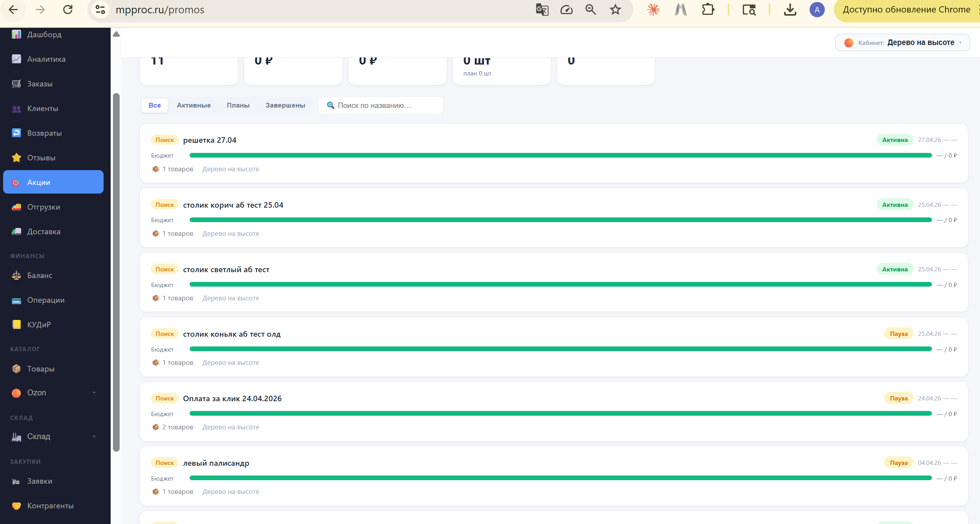The width and height of the screenshot is (980, 524).
Task: Expand the Ozon submenu in sidebar
Action: tap(94, 393)
